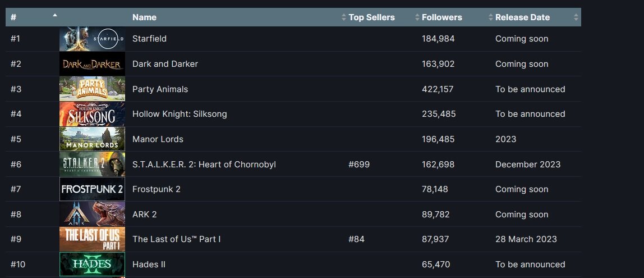Open S.T.A.L.K.E.R. 2: Heart of Chornobyl link
This screenshot has height=278, width=644.
[x=204, y=165]
